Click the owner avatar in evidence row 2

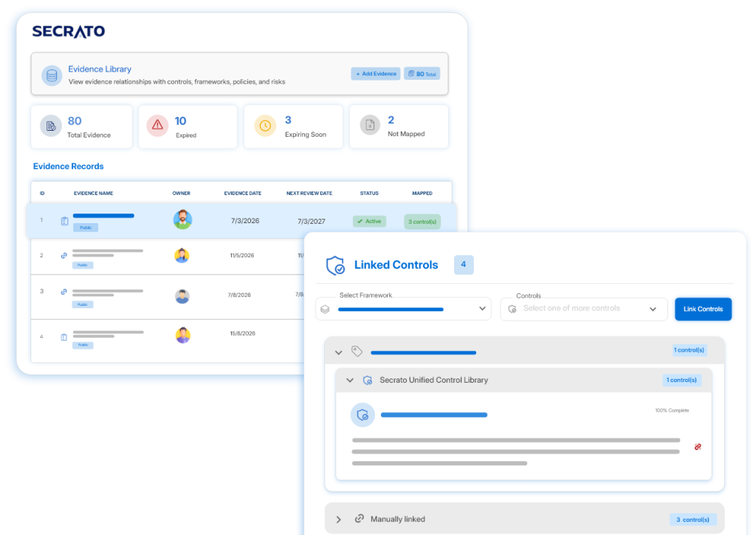tap(182, 255)
